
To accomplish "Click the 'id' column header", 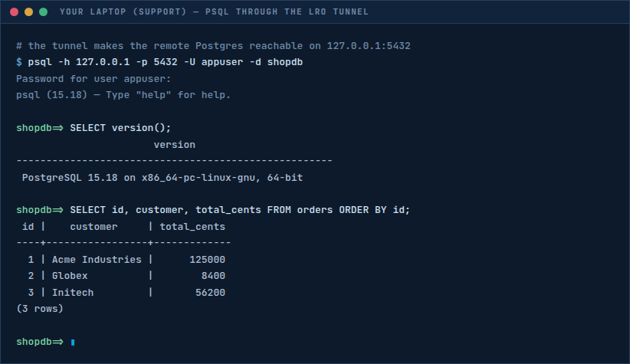I will [28, 227].
